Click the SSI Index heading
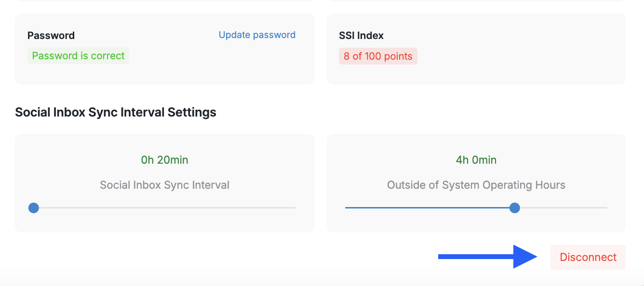 point(361,36)
